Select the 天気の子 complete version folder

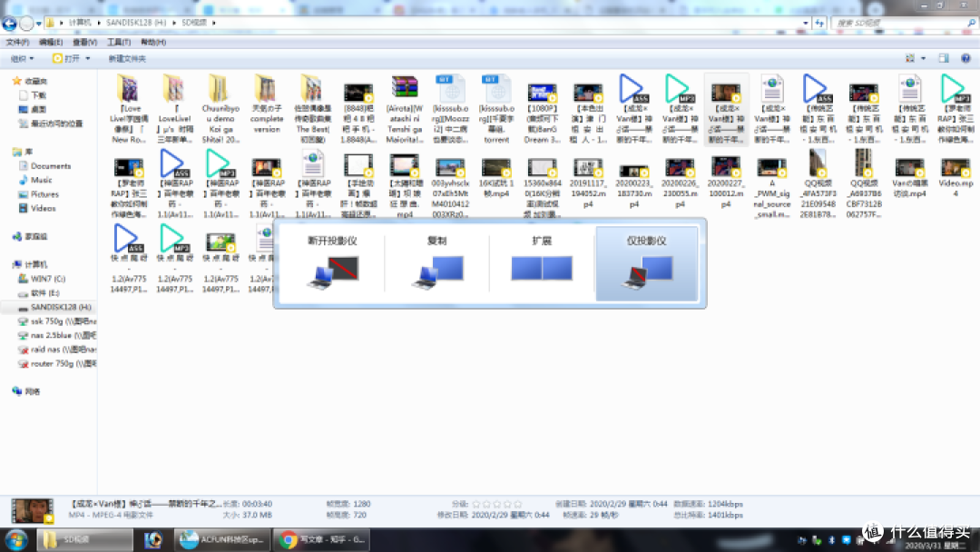click(x=266, y=103)
